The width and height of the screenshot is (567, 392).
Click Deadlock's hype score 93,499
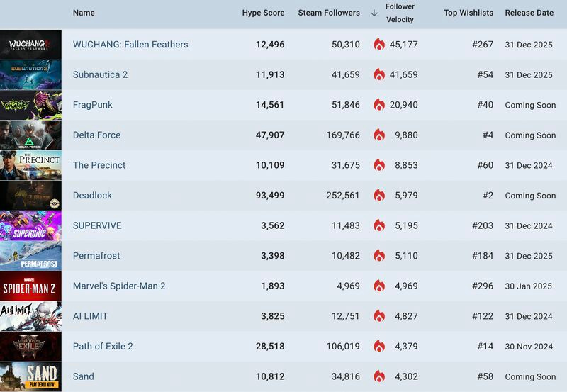click(x=270, y=195)
